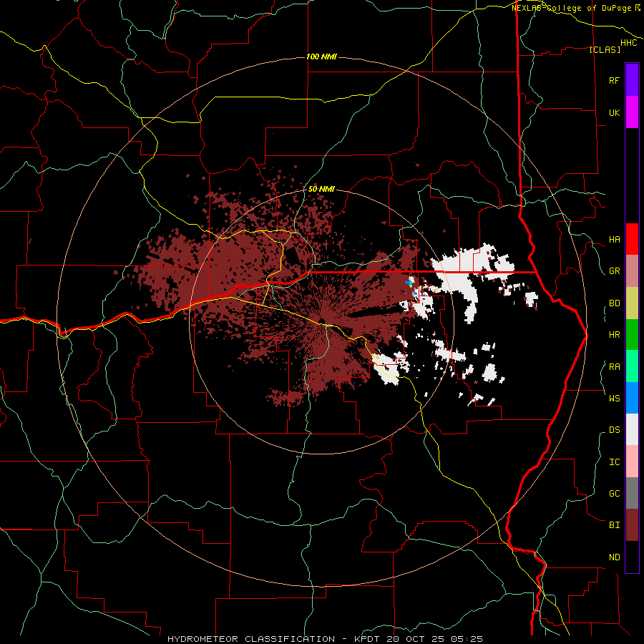Click the ND legend label
The image size is (644, 644).
point(614,557)
